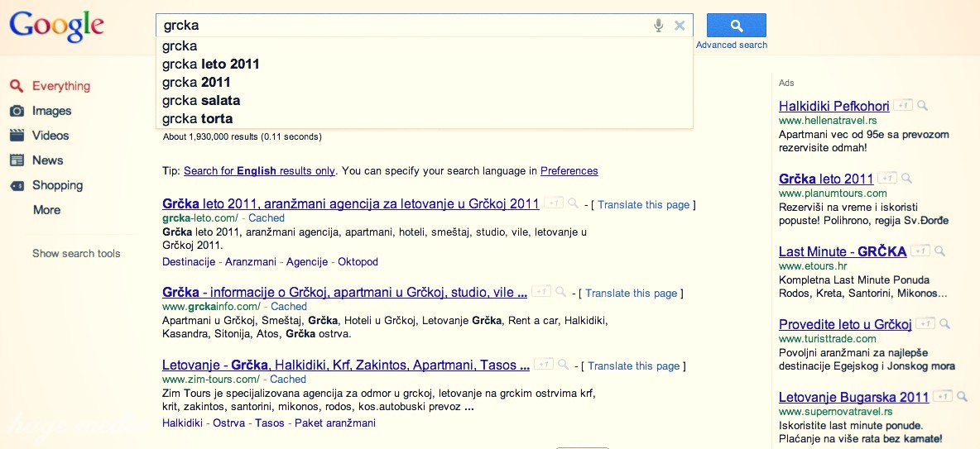Select suggestion 'grcka salata'
This screenshot has width=980, height=449.
[x=425, y=101]
